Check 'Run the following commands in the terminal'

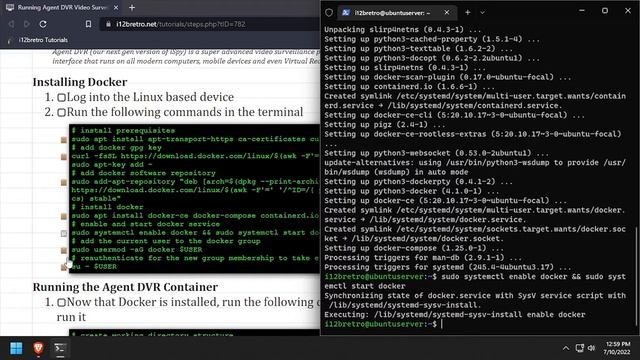click(x=61, y=113)
